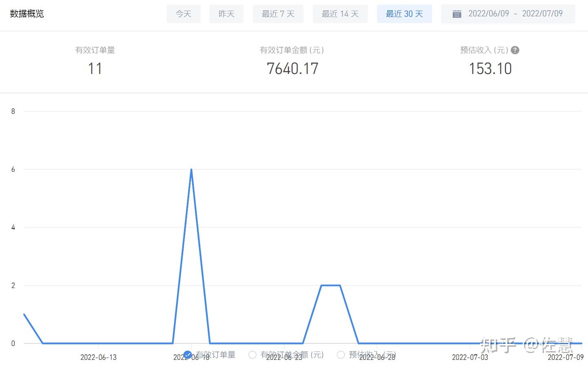Screen dimensions: 588x369
Task: Click the 有效订单金额 value 7640.17
Action: pyautogui.click(x=292, y=69)
